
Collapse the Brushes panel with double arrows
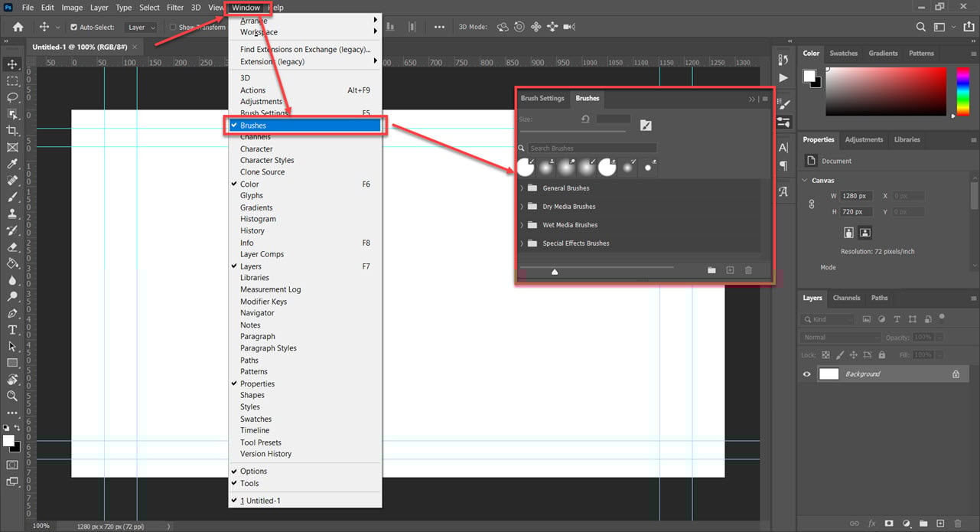752,99
